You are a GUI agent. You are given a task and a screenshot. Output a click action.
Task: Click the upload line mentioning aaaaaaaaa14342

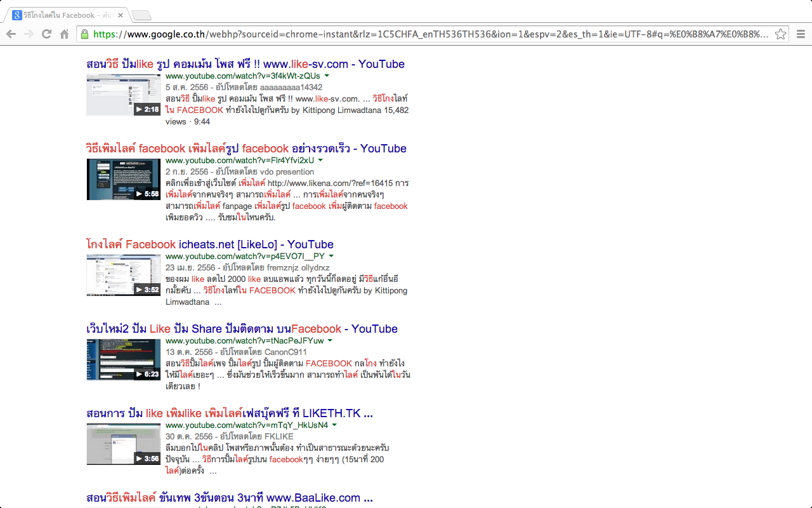(244, 87)
